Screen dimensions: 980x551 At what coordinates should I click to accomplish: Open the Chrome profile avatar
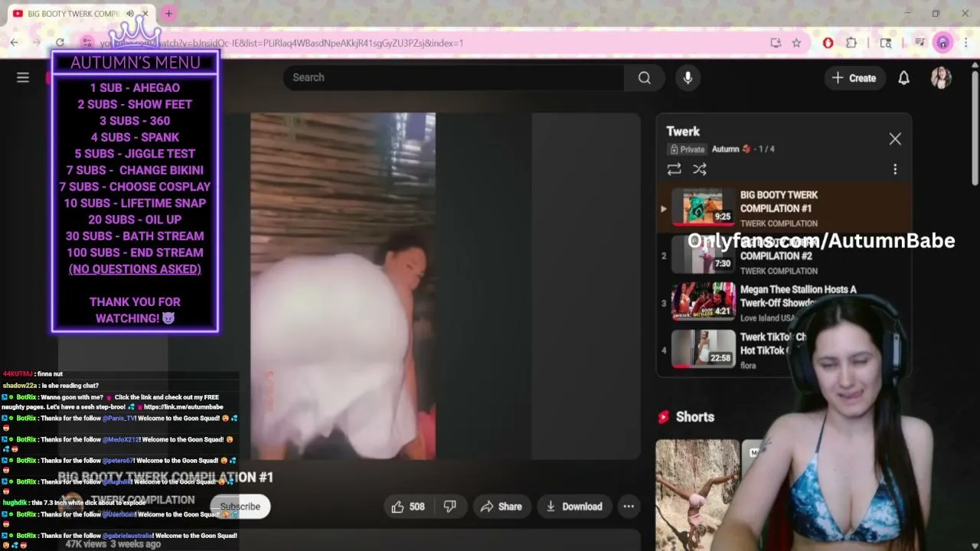(942, 43)
